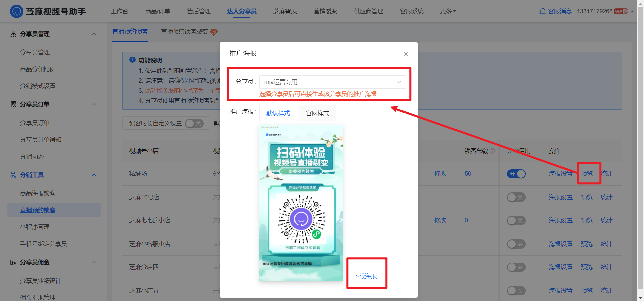Enable the 芝麻小客服小店 row switch
The height and width of the screenshot is (301, 644).
(x=516, y=244)
